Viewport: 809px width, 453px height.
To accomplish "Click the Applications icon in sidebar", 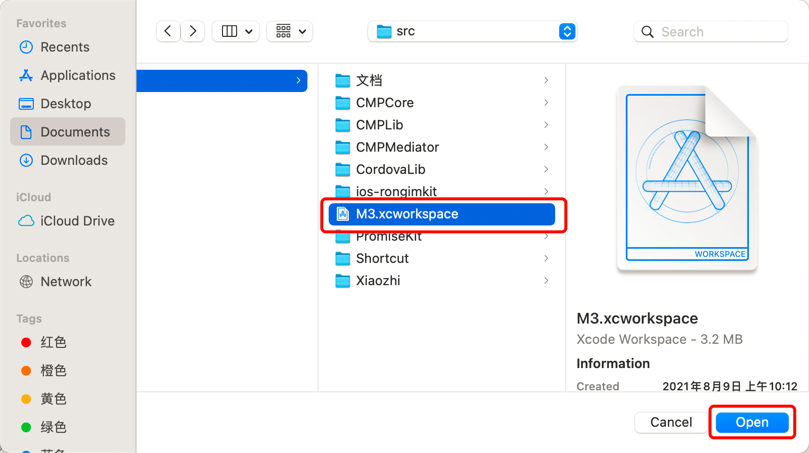I will (26, 75).
